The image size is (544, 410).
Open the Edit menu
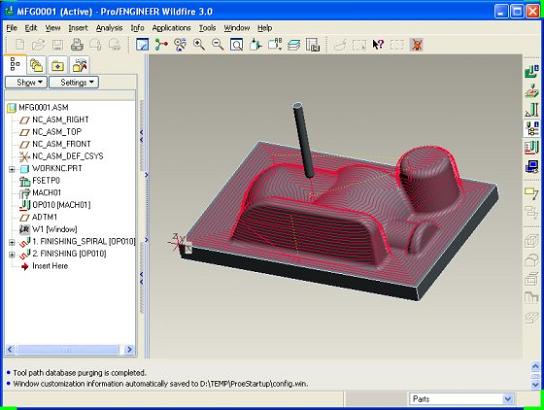31,28
